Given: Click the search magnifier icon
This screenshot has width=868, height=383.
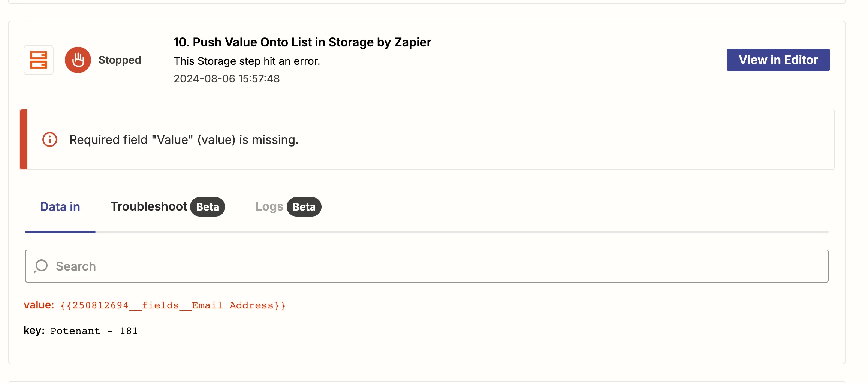Looking at the screenshot, I should click(41, 266).
